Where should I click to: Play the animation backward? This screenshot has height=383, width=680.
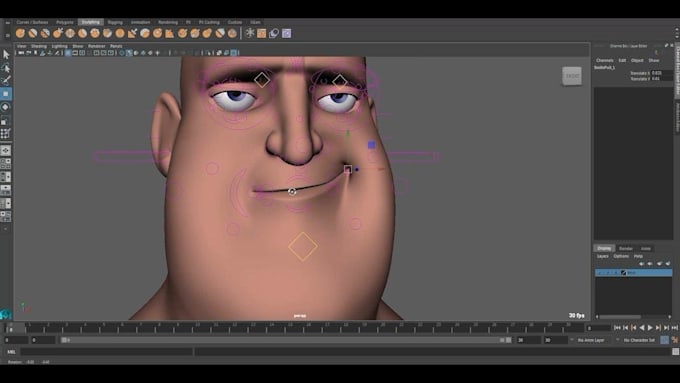(642, 328)
